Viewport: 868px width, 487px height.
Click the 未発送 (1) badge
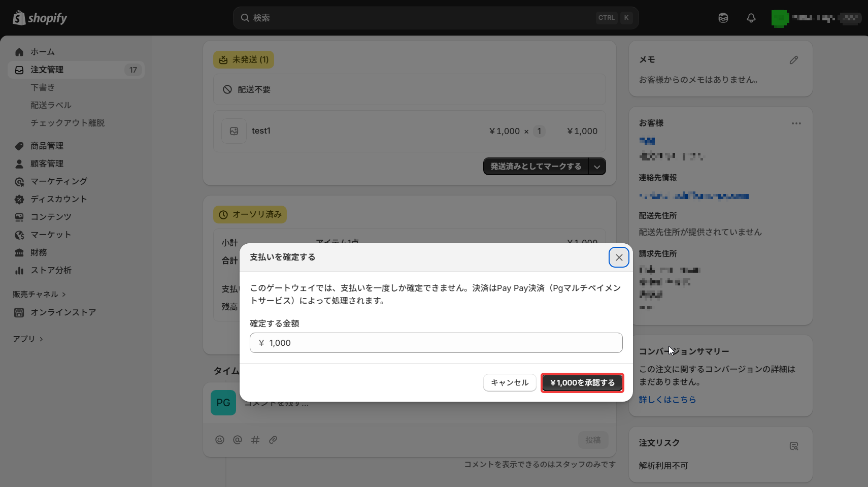pyautogui.click(x=244, y=59)
